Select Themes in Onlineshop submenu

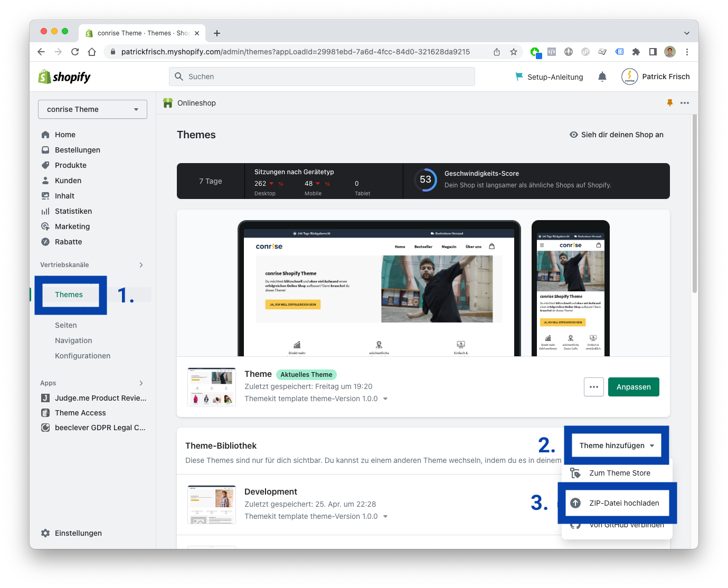(69, 295)
